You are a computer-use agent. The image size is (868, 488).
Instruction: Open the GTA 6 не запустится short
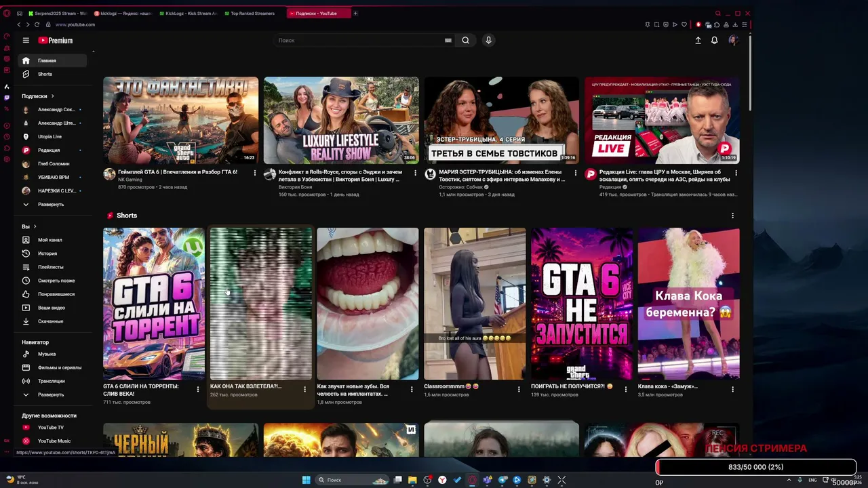pos(582,304)
